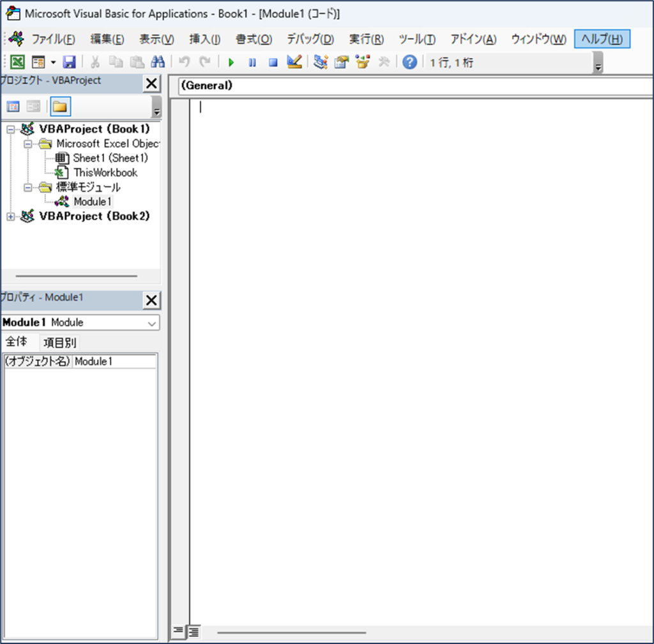The width and height of the screenshot is (654, 644).
Task: Click the VBA icon in the menu bar
Action: click(16, 39)
